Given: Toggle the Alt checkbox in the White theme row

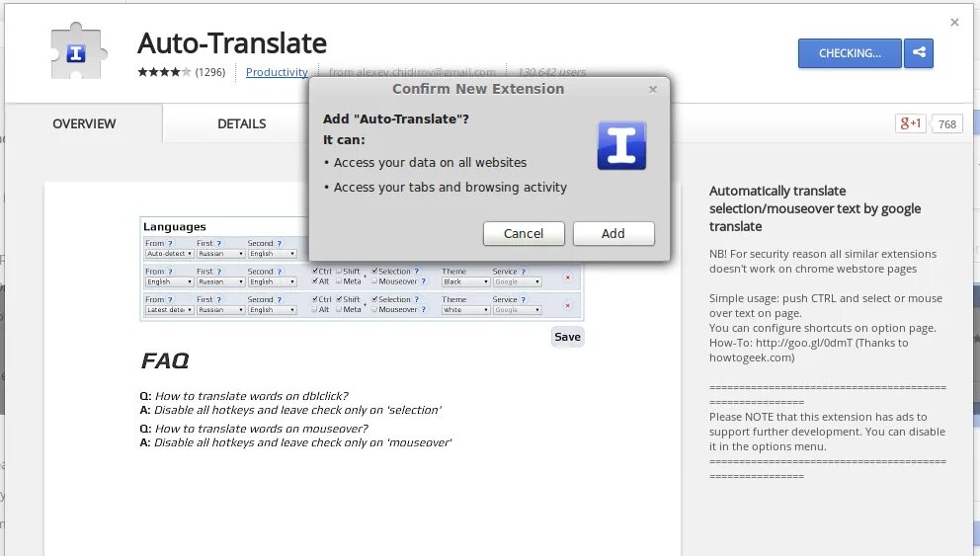Looking at the screenshot, I should click(x=315, y=309).
